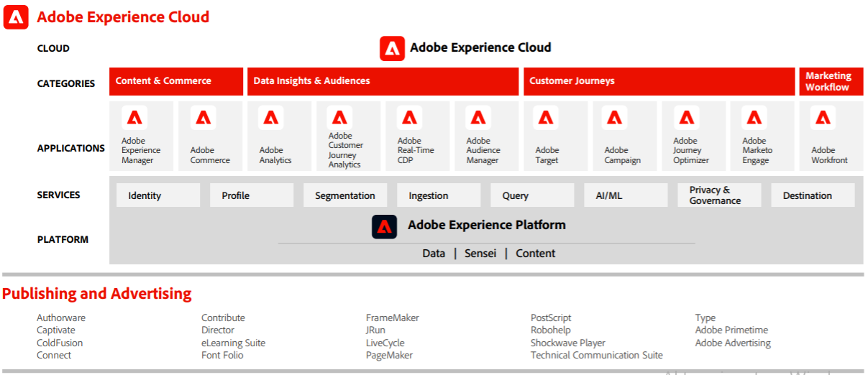Click the Adobe Customer Journey Analytics icon
The height and width of the screenshot is (375, 868).
point(339,117)
